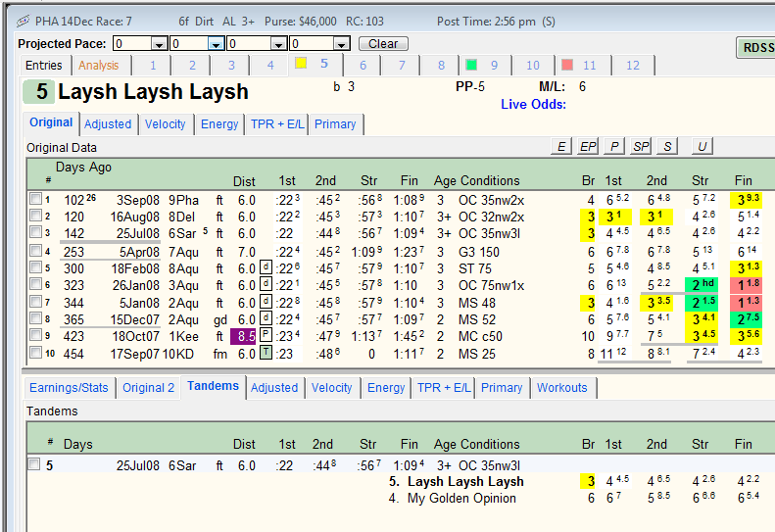This screenshot has width=775, height=532.
Task: Open upper Energy tab
Action: pyautogui.click(x=219, y=124)
